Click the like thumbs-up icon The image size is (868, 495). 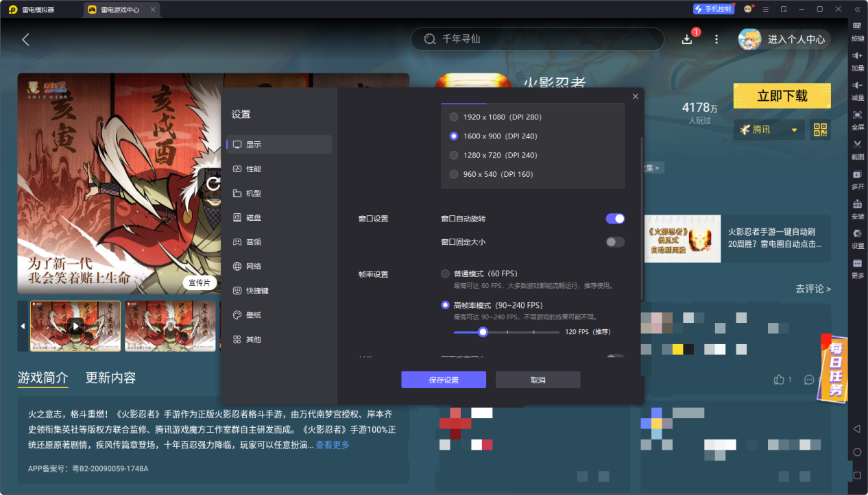778,379
